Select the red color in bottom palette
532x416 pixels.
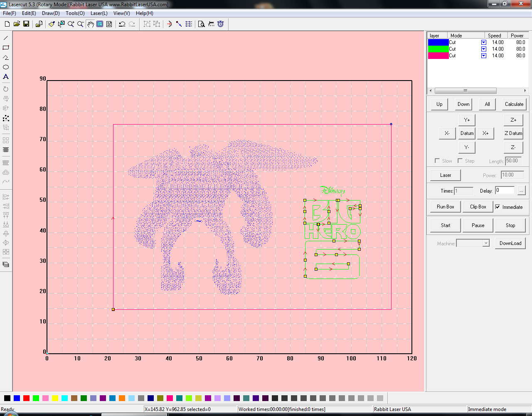tap(26, 398)
